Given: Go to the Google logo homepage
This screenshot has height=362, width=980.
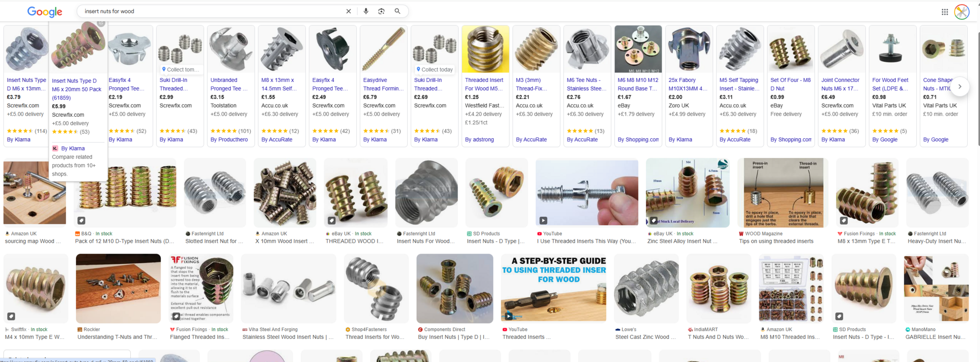Looking at the screenshot, I should [x=45, y=12].
